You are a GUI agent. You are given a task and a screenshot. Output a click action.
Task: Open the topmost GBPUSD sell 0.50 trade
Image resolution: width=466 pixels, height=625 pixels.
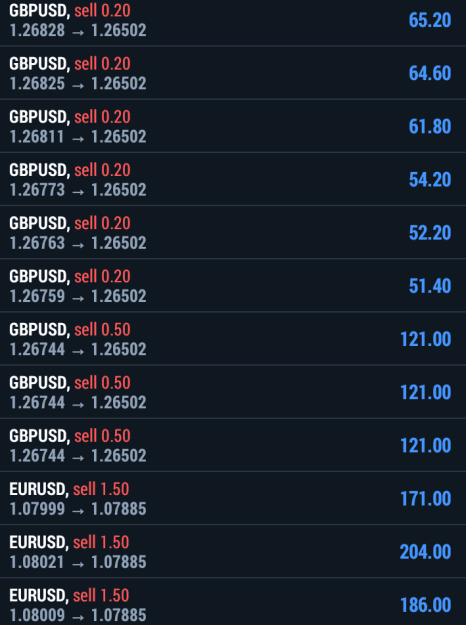point(233,338)
